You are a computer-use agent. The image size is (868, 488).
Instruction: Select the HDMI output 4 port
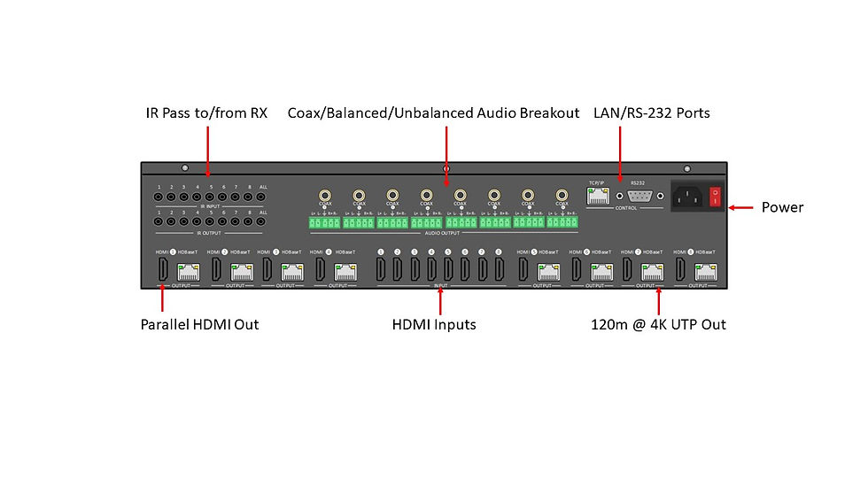point(321,269)
